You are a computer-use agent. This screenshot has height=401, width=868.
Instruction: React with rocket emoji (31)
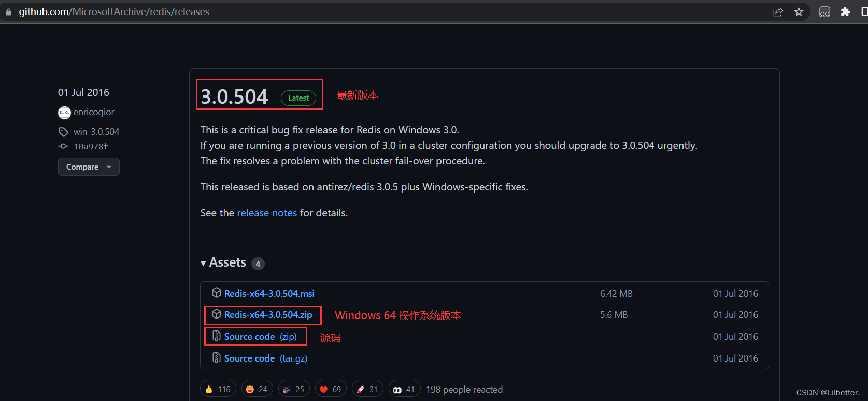tap(367, 389)
